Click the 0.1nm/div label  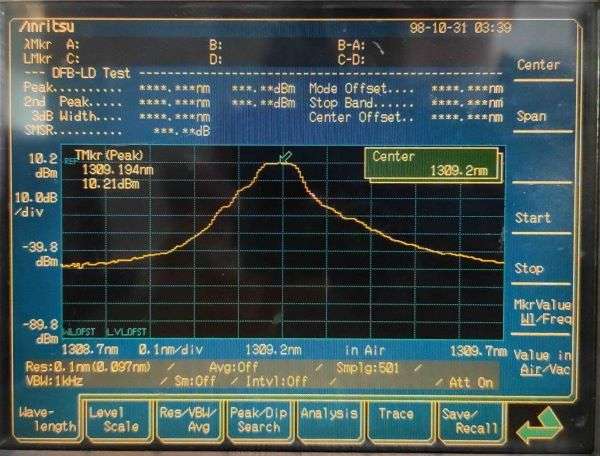(171, 350)
